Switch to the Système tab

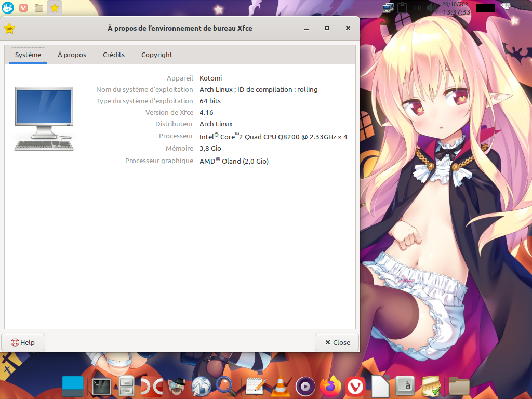(28, 55)
